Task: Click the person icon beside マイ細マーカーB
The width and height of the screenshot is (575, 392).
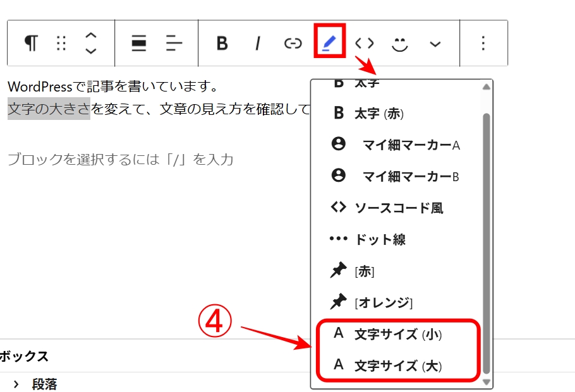Action: pos(339,175)
